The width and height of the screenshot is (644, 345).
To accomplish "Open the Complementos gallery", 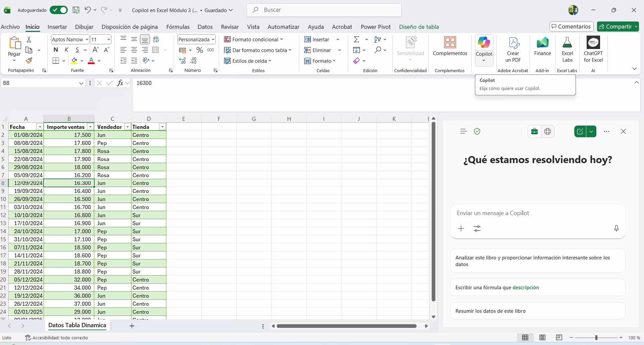I will 450,47.
